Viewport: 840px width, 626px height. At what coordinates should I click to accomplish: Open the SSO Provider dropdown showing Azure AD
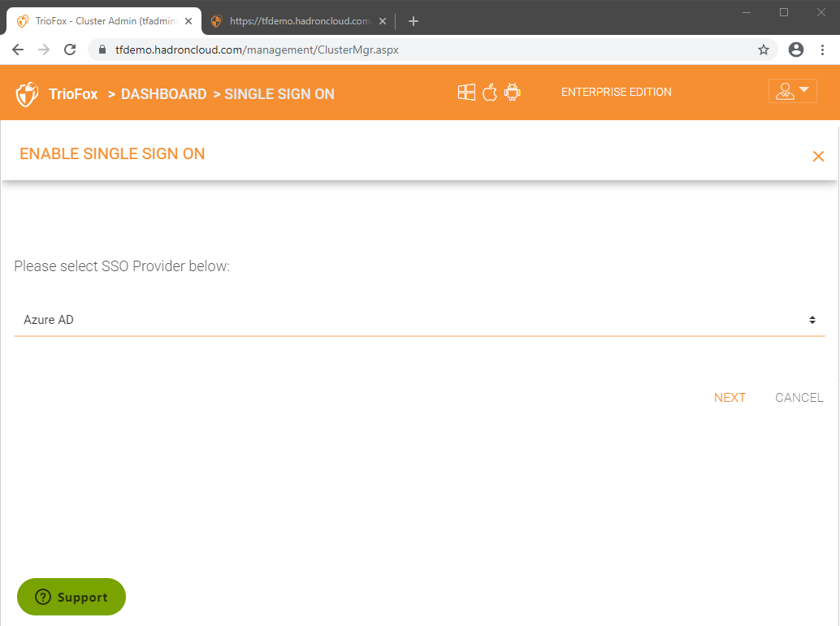tap(419, 320)
